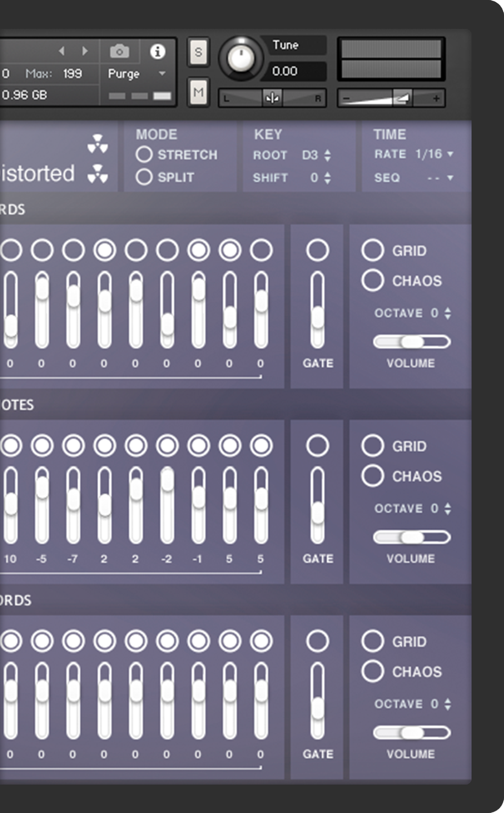Select the STRETCH mode option
Image resolution: width=504 pixels, height=813 pixels.
coord(144,155)
